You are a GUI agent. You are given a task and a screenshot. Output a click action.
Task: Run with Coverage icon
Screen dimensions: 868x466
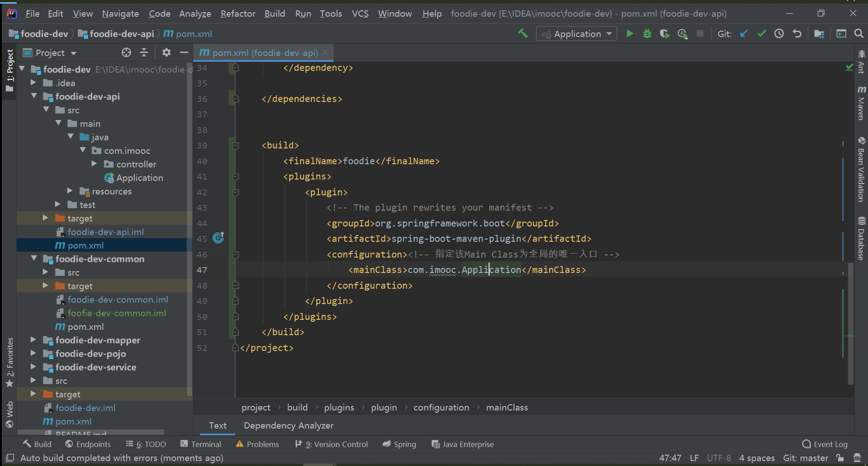(x=664, y=33)
